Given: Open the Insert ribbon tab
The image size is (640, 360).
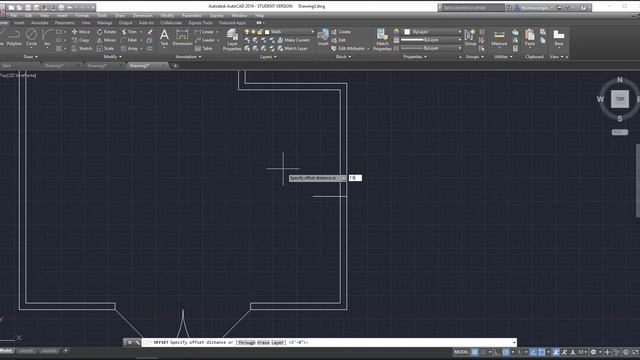Looking at the screenshot, I should point(19,23).
